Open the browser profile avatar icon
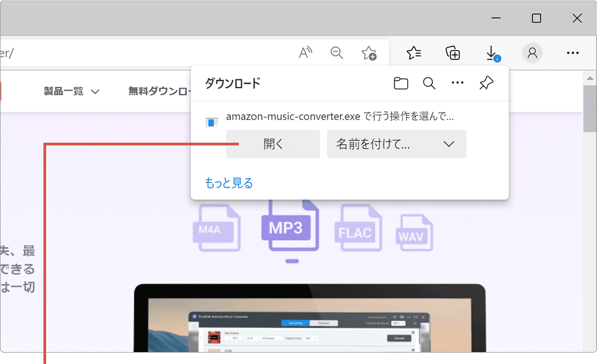Screen dimensions: 597x364 [x=532, y=53]
